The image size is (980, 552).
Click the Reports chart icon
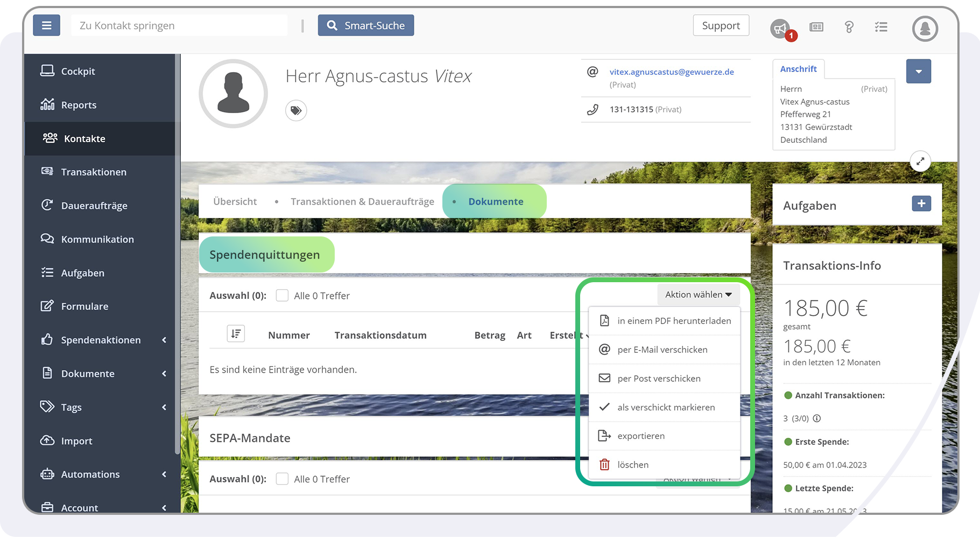click(x=47, y=104)
